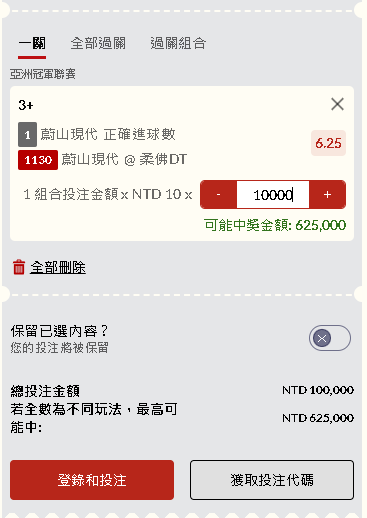Click the 登錄和投注 button

click(92, 480)
